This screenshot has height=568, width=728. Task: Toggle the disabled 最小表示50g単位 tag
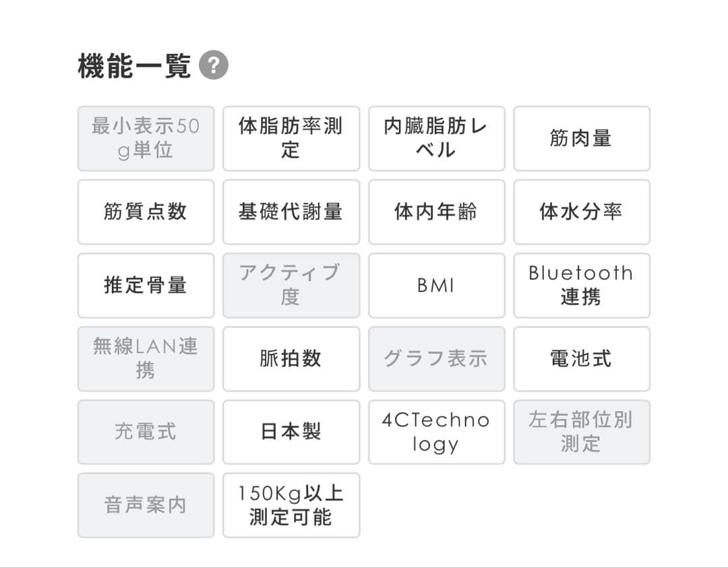[x=146, y=139]
